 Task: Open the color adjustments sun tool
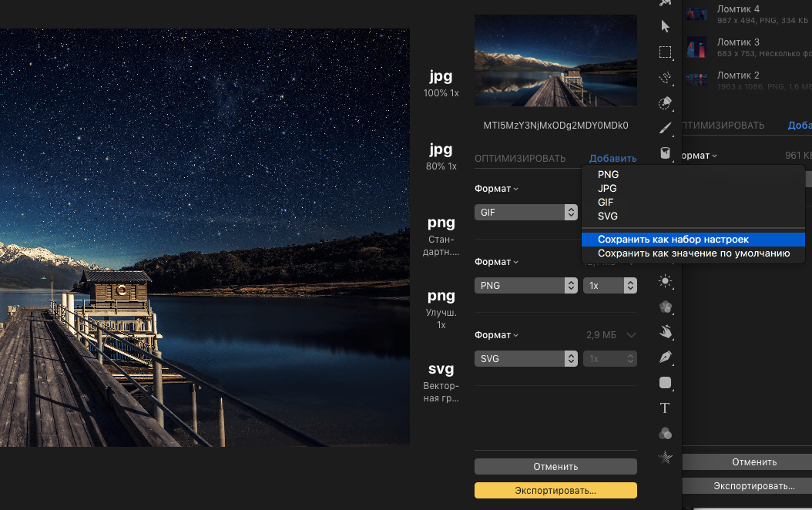click(x=665, y=281)
